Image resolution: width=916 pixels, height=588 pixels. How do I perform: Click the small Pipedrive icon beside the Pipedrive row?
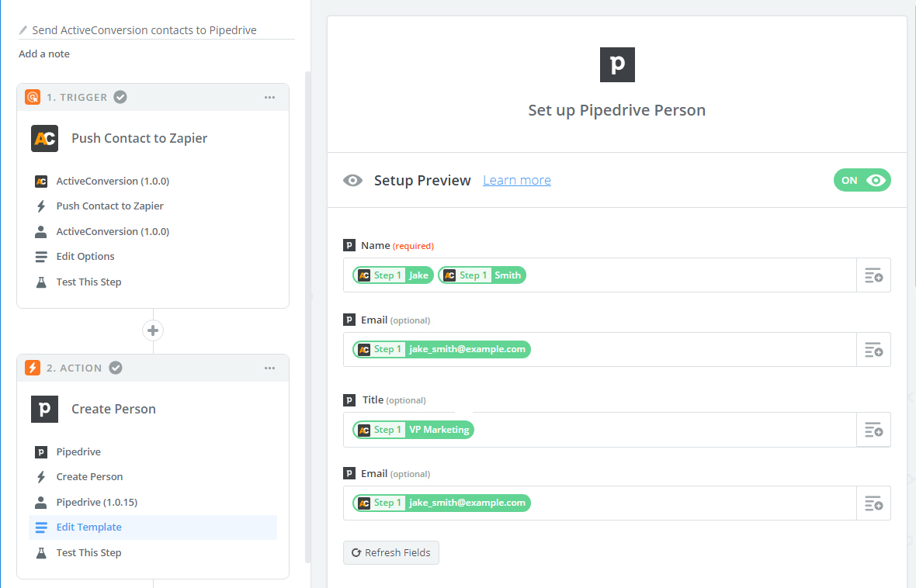click(41, 452)
